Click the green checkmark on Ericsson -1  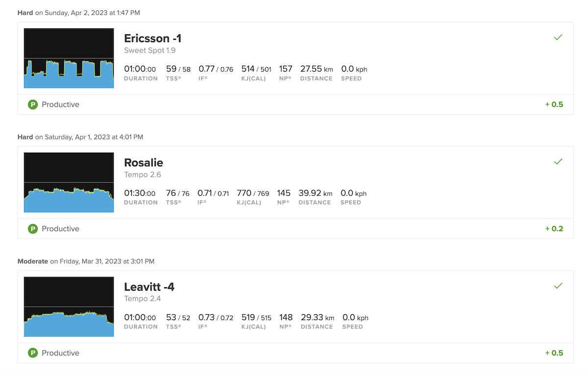pyautogui.click(x=558, y=37)
